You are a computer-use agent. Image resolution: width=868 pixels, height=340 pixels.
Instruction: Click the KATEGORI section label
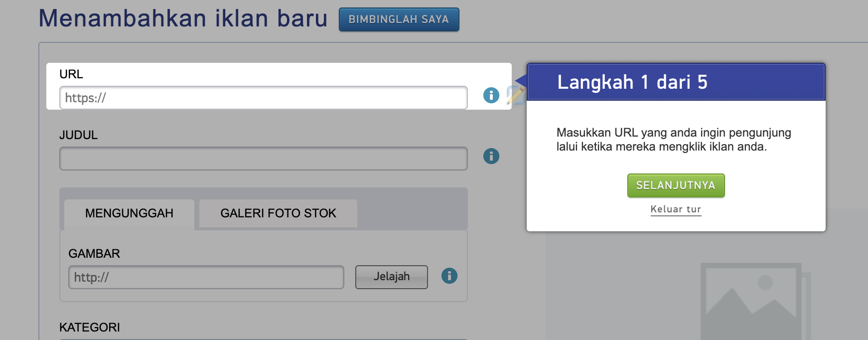[x=90, y=328]
